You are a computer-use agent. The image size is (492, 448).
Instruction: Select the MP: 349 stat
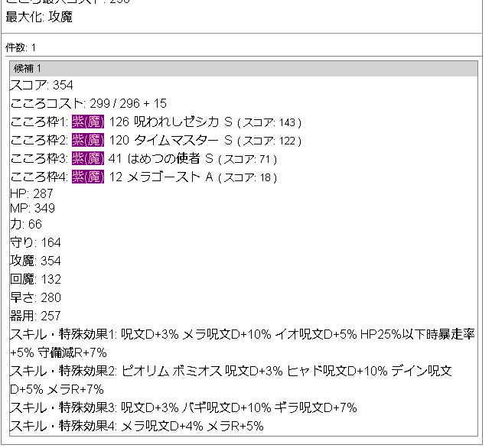click(x=32, y=208)
